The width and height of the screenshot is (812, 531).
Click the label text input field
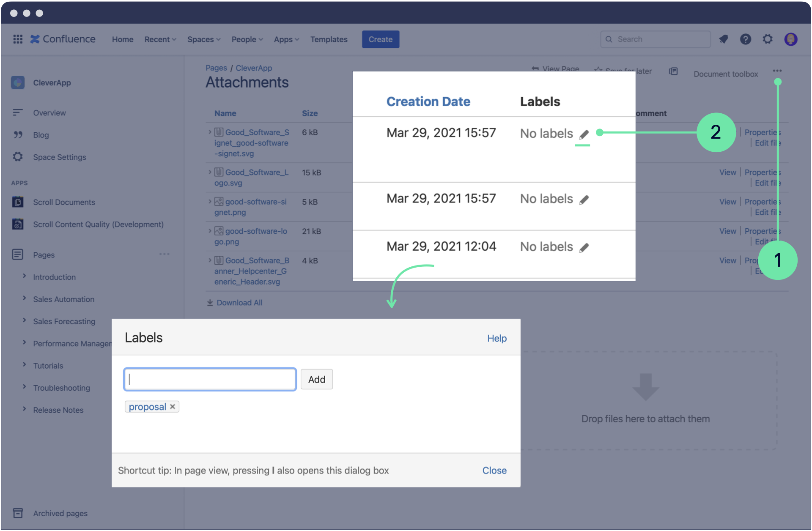(210, 379)
